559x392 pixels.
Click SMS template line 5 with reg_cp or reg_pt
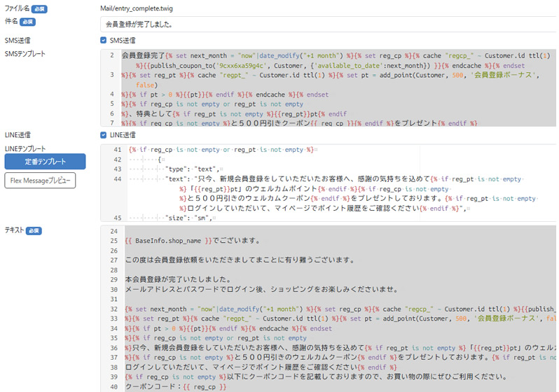212,104
